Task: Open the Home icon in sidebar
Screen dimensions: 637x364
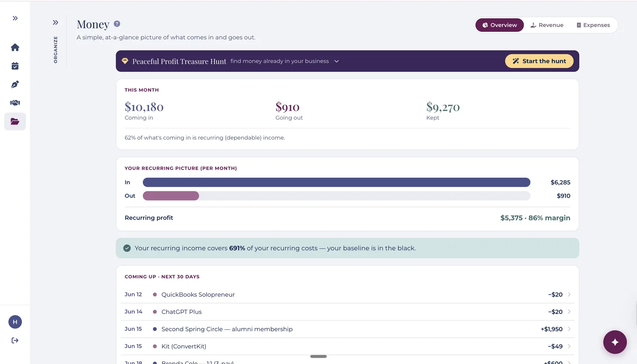Action: pyautogui.click(x=15, y=47)
